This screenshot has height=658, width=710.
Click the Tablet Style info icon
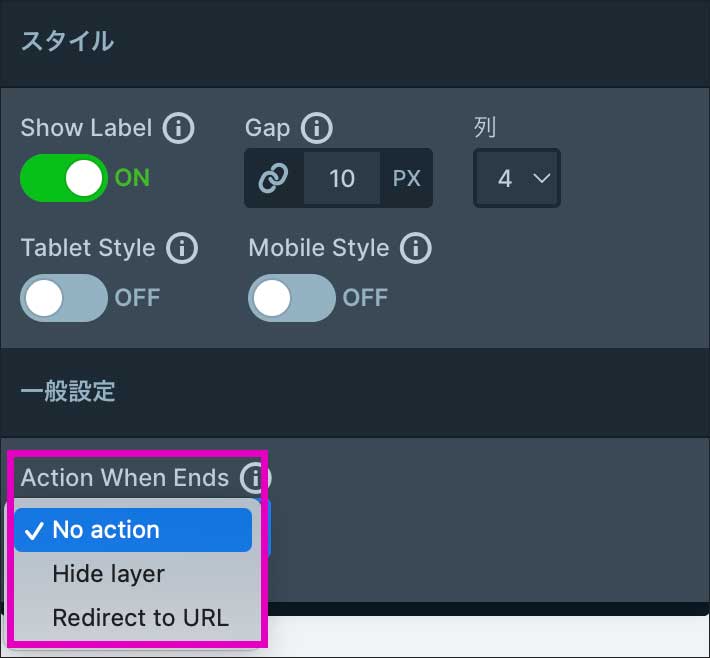click(x=181, y=248)
